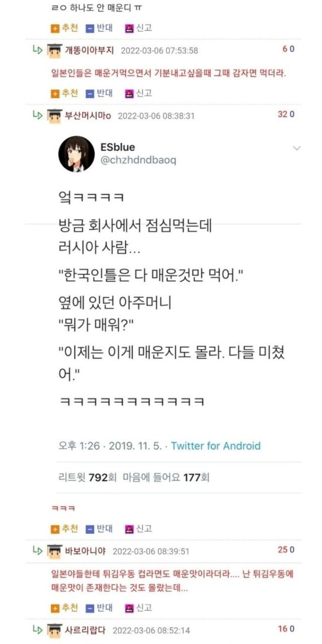
Task: Open the @chzhdndbaoq handle
Action: pyautogui.click(x=139, y=160)
